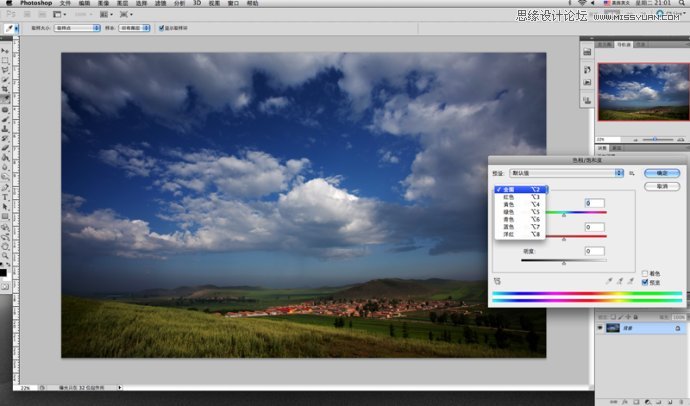This screenshot has height=406, width=690.
Task: Select the Rectangular Marquee tool
Action: click(6, 60)
